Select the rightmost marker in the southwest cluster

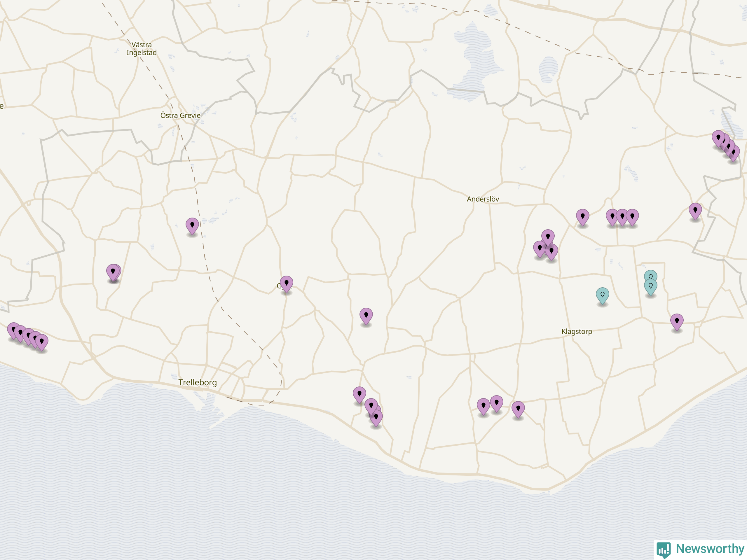click(42, 343)
